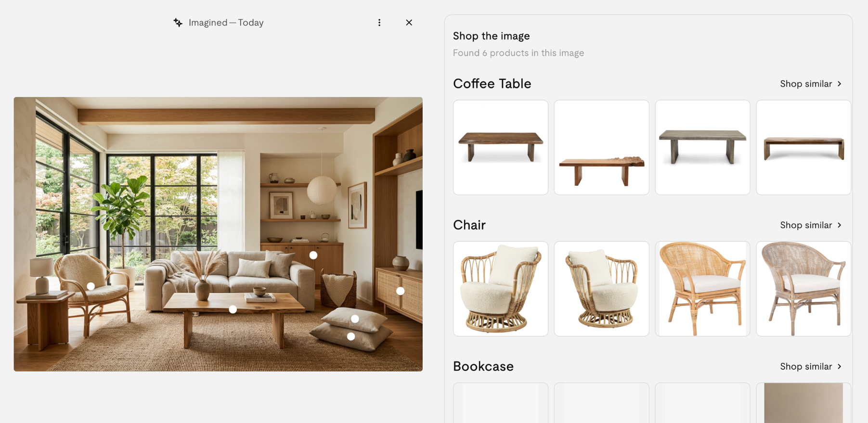Click the sparkle Imagined icon
The image size is (868, 423).
178,23
